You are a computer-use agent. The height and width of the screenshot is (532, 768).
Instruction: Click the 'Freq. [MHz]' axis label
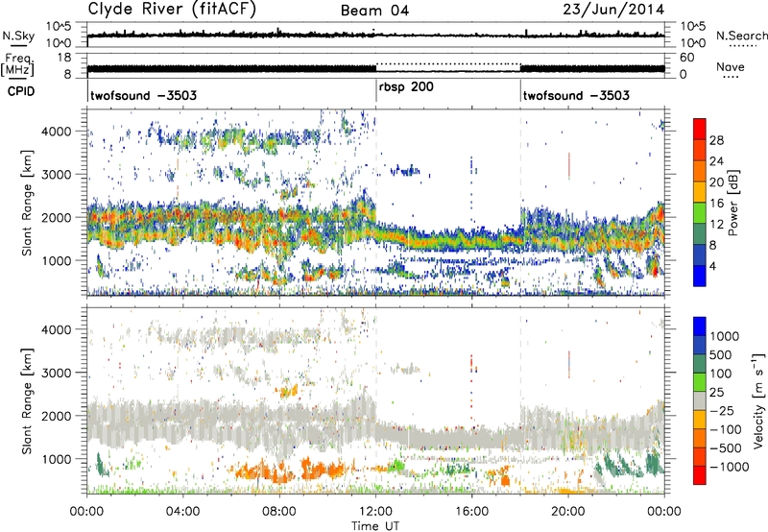(17, 65)
